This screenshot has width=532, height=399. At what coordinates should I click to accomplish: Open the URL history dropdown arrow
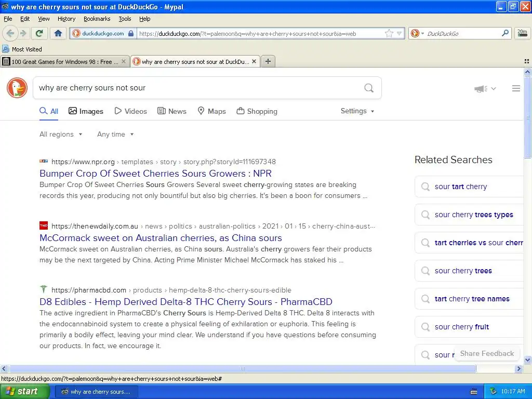tap(400, 33)
